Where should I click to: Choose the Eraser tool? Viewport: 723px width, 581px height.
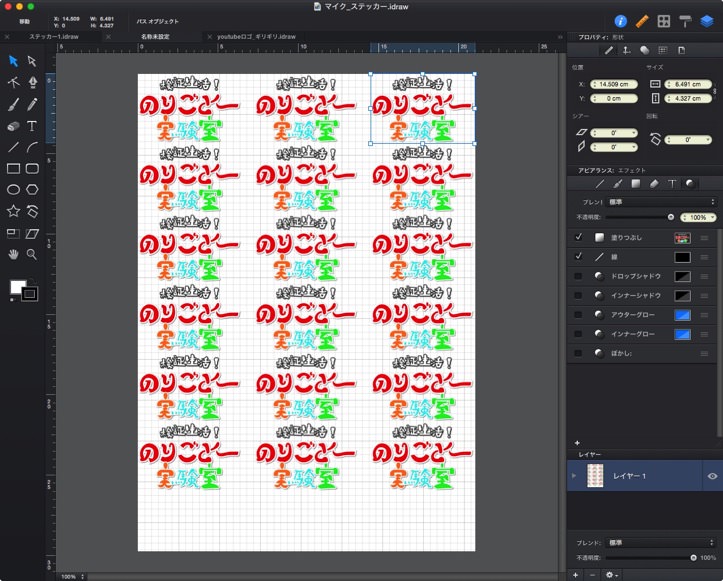pos(13,126)
